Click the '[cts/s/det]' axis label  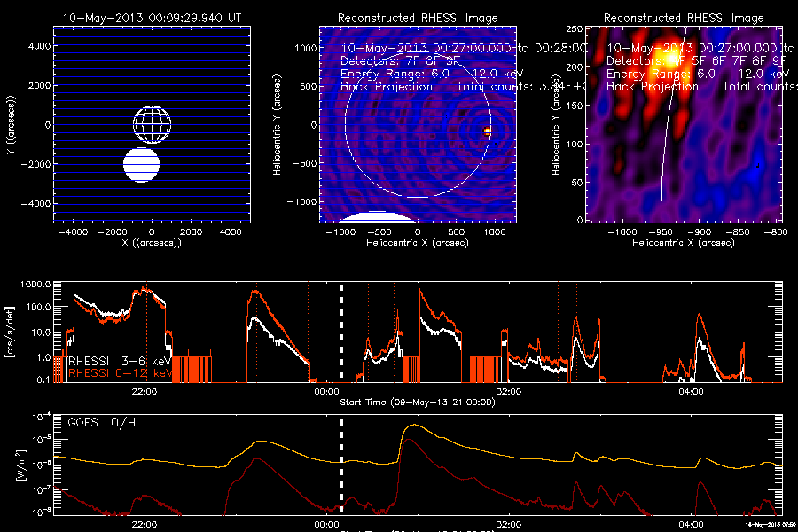coord(9,332)
